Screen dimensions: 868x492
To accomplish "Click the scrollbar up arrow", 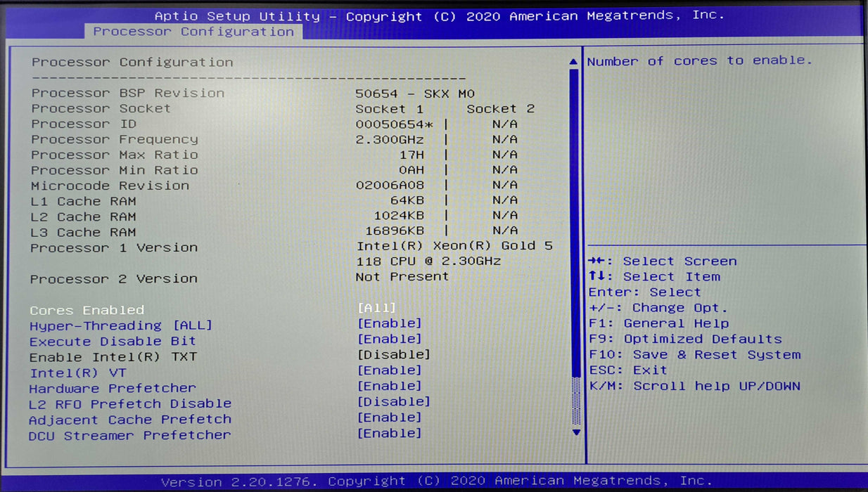I will pyautogui.click(x=575, y=61).
